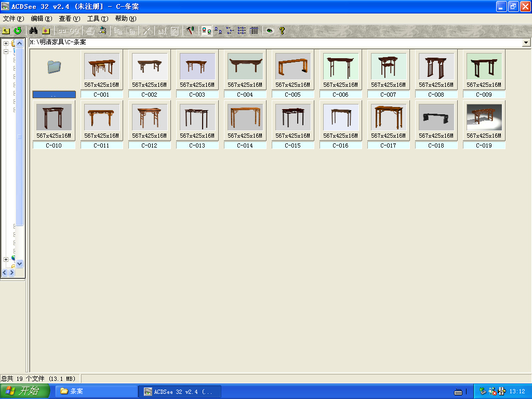Click the tree horizontal scroll left arrow
The height and width of the screenshot is (399, 532).
pos(5,272)
